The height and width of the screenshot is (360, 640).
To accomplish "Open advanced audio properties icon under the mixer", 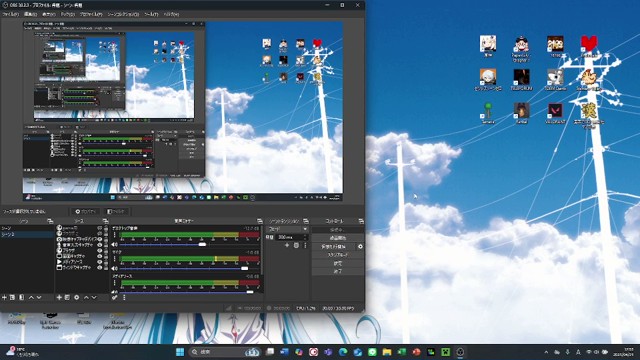I will (115, 298).
